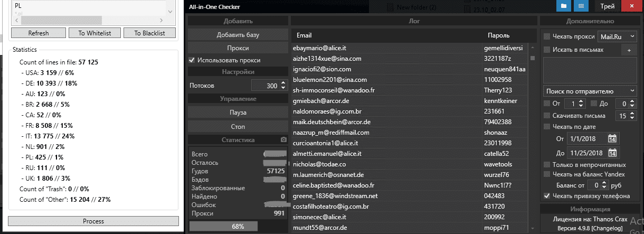Click the Пауза button
This screenshot has height=234, width=644.
(x=238, y=113)
